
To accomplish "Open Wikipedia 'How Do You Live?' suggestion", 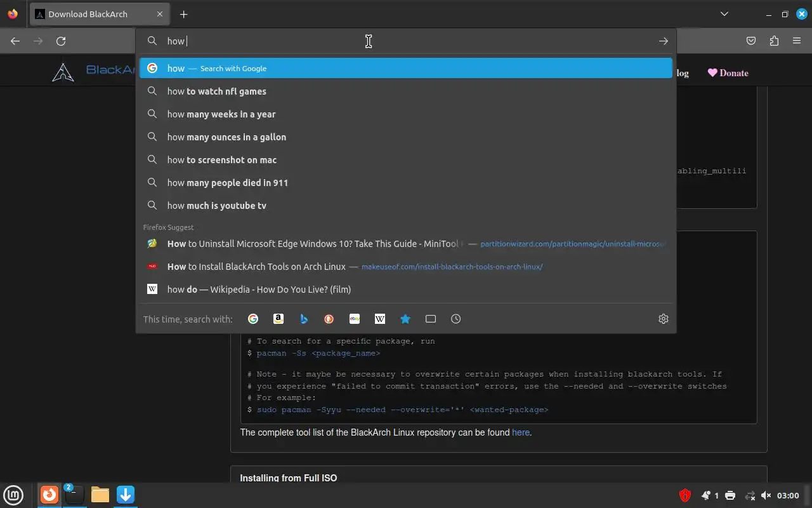I will tap(406, 289).
